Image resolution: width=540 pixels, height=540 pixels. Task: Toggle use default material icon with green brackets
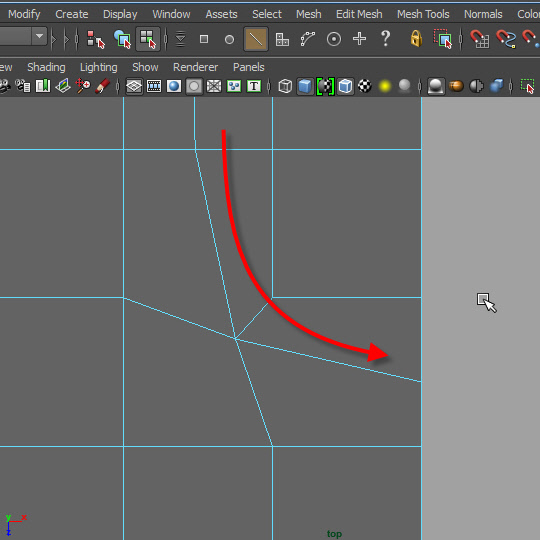coord(325,86)
